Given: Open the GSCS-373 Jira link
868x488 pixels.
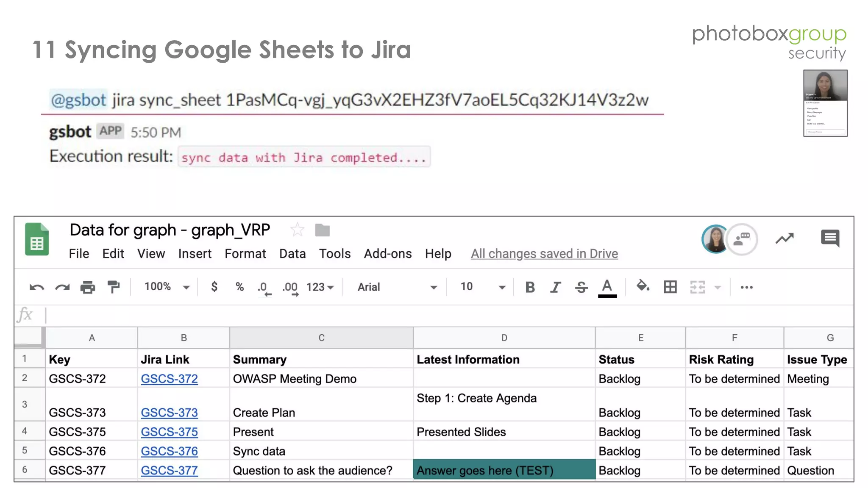Looking at the screenshot, I should [169, 413].
